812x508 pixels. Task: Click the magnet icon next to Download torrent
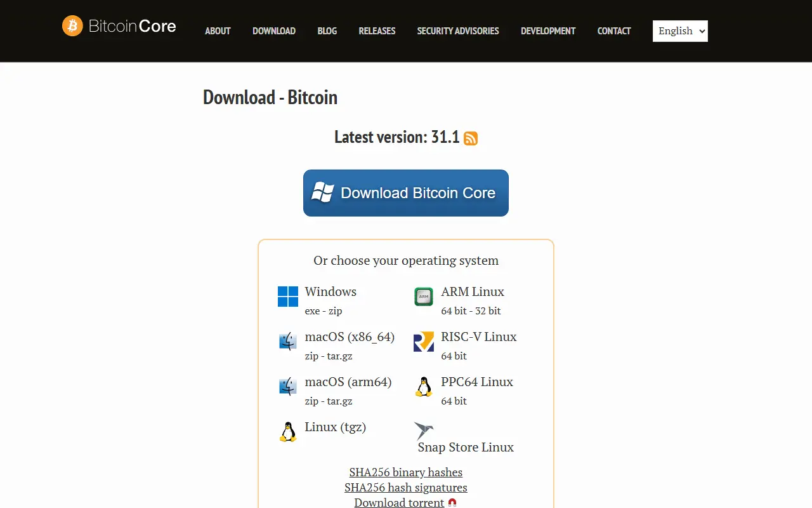(452, 503)
